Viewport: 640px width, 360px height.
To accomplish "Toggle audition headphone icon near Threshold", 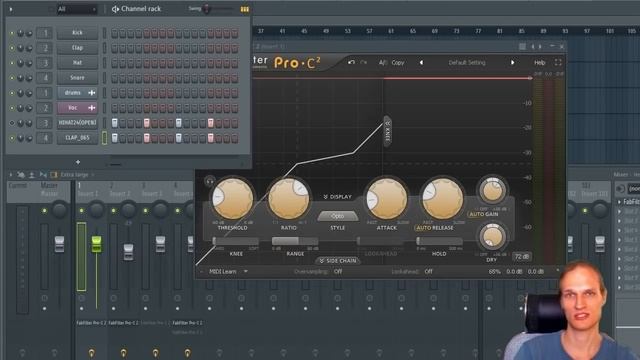I will point(210,181).
